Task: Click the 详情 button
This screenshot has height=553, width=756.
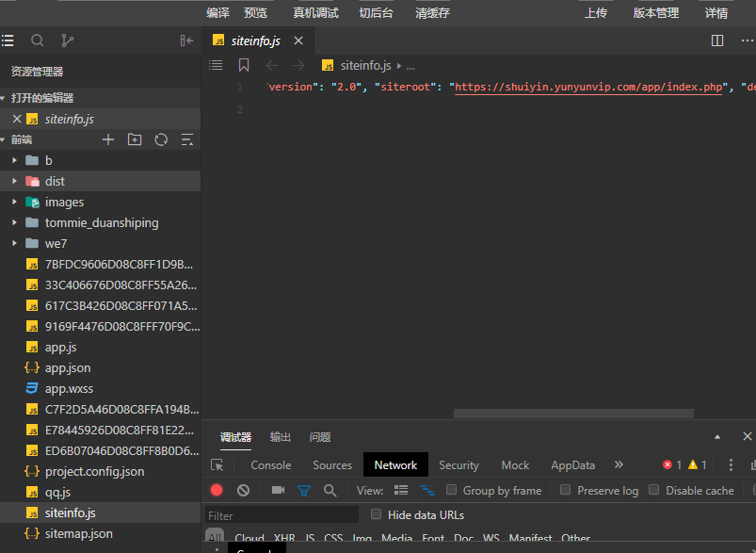Action: (716, 13)
